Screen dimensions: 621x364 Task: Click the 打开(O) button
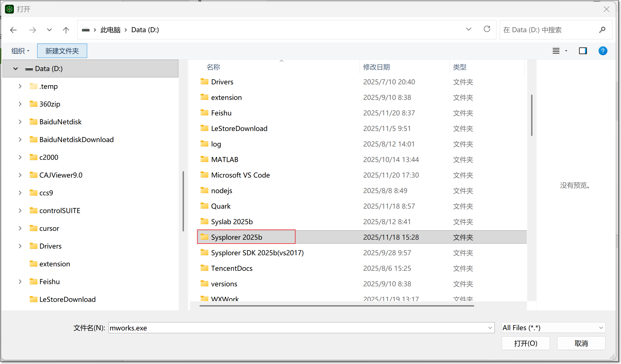coord(525,343)
